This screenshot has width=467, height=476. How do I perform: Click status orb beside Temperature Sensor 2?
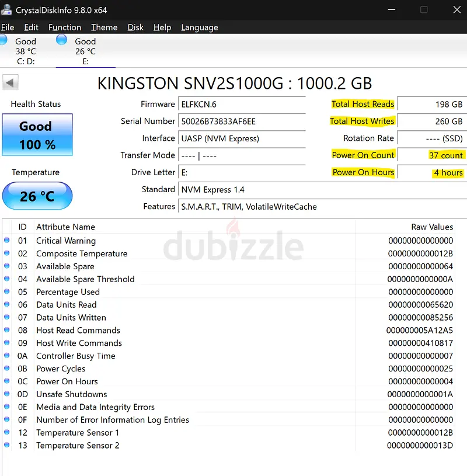[7, 446]
